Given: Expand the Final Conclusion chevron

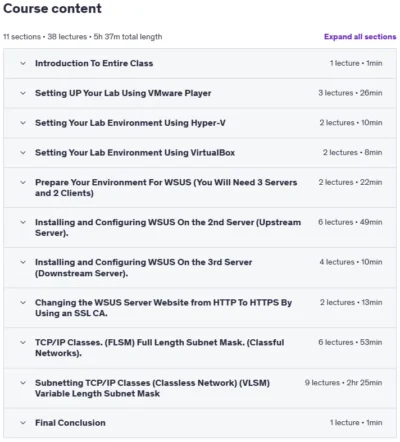Looking at the screenshot, I should point(23,423).
